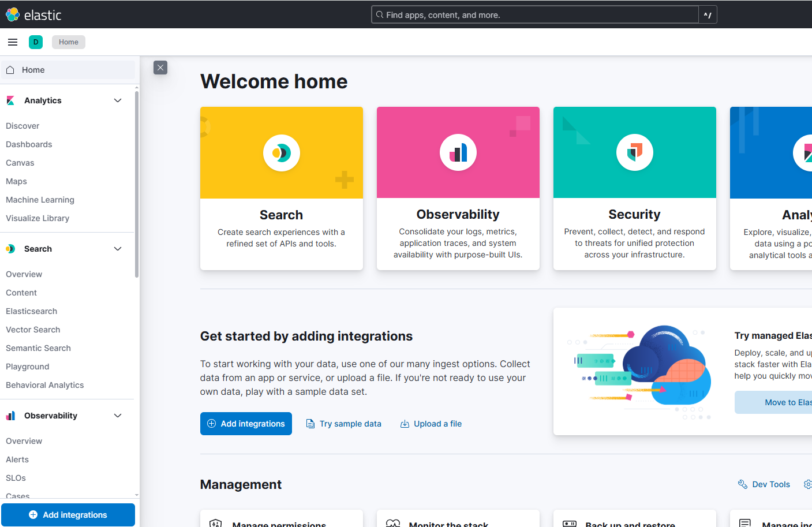Focus the Find apps, content search field

tap(535, 15)
